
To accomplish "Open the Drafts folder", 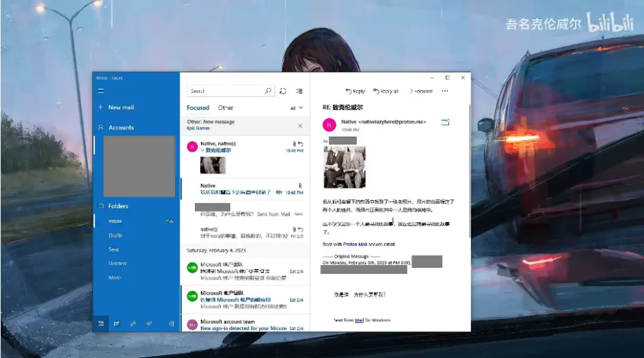I will pos(115,236).
